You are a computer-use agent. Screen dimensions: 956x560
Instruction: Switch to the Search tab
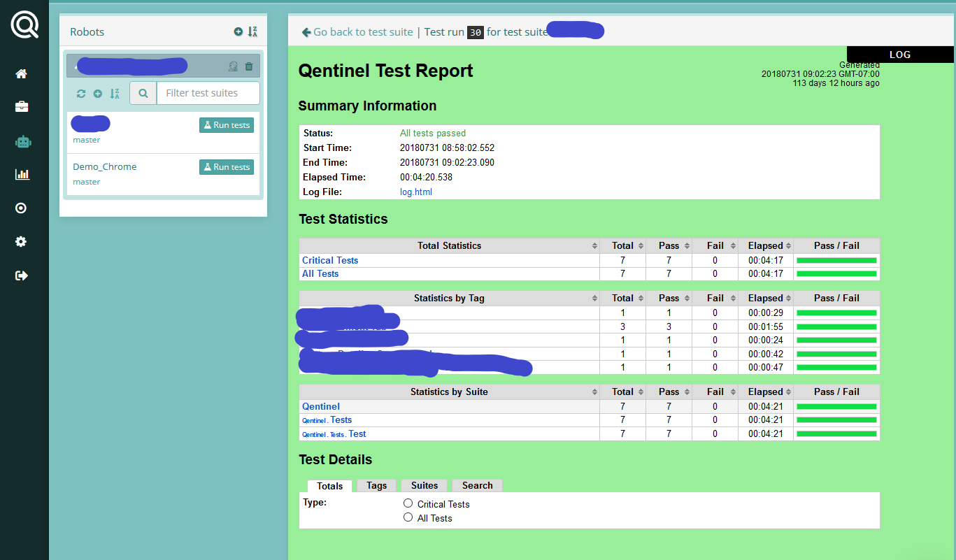pos(478,485)
